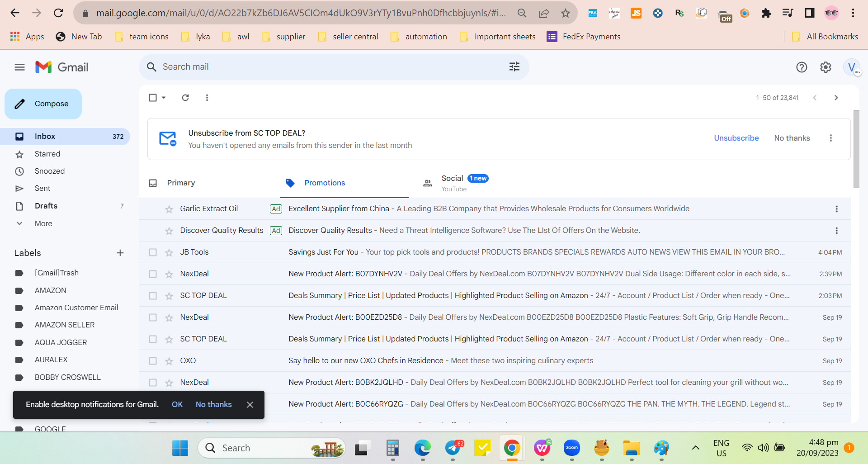The height and width of the screenshot is (464, 868).
Task: Open the seller central bookmark folder
Action: 348,37
